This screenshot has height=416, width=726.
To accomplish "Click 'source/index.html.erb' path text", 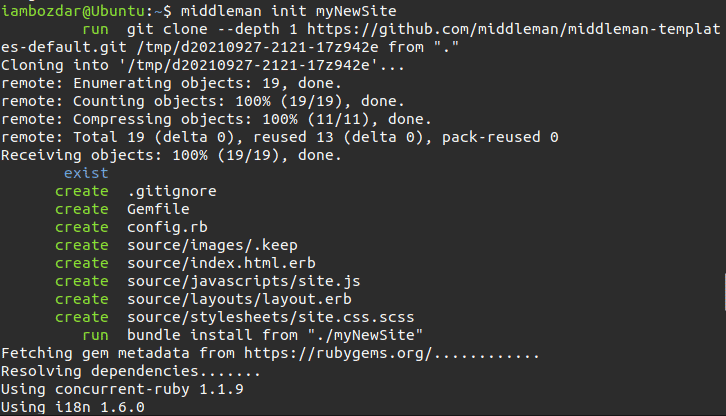I will point(221,263).
